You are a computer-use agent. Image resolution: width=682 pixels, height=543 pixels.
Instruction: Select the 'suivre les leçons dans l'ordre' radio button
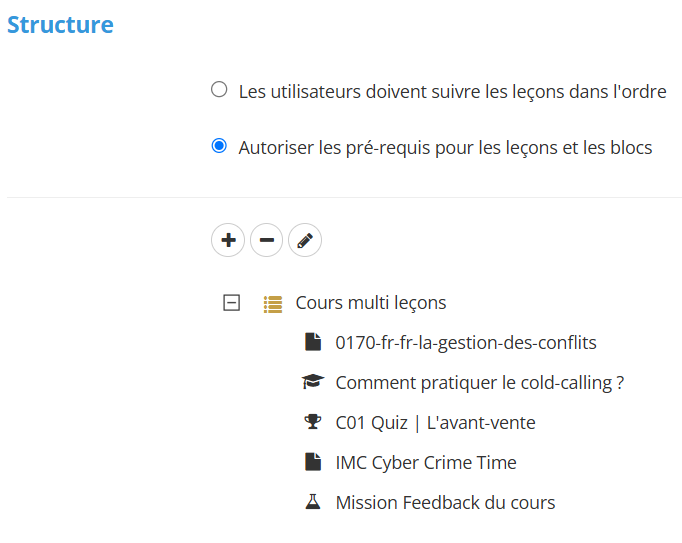pos(220,91)
